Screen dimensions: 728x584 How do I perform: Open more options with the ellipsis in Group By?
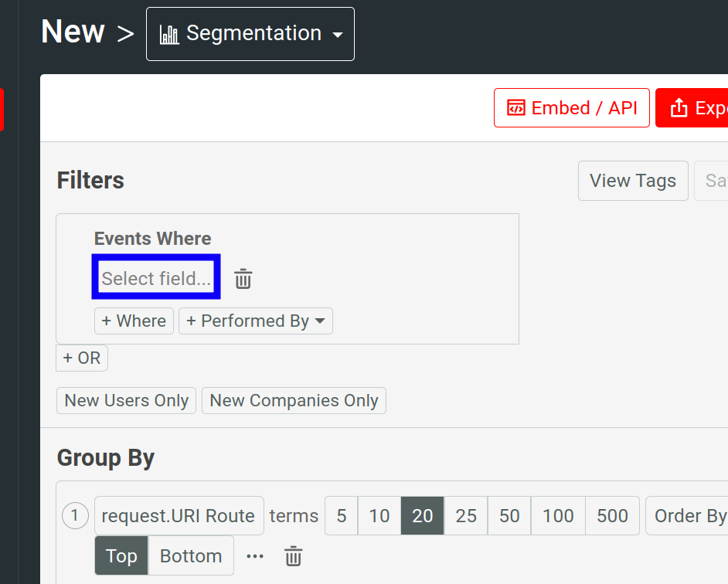click(x=255, y=555)
